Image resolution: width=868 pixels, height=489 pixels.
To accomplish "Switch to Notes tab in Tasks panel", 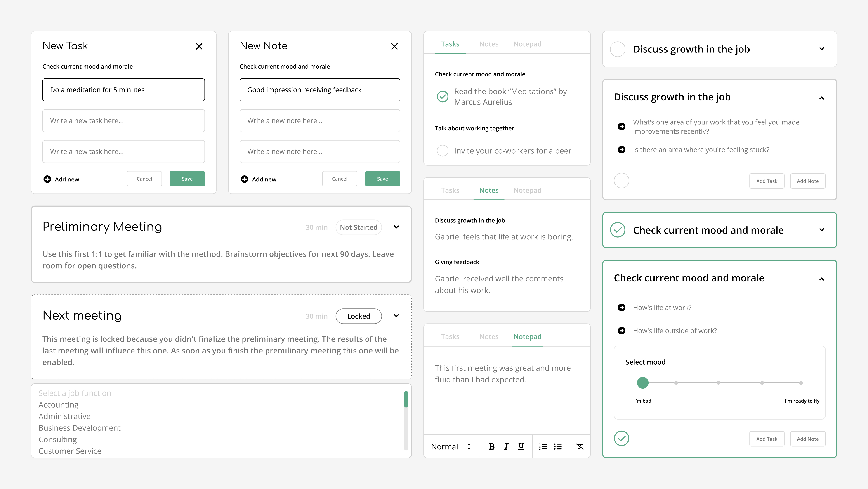I will click(488, 44).
